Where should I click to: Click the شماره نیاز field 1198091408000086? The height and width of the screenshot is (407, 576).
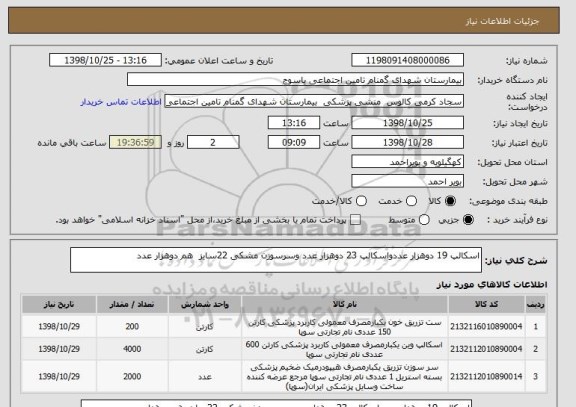(x=407, y=60)
